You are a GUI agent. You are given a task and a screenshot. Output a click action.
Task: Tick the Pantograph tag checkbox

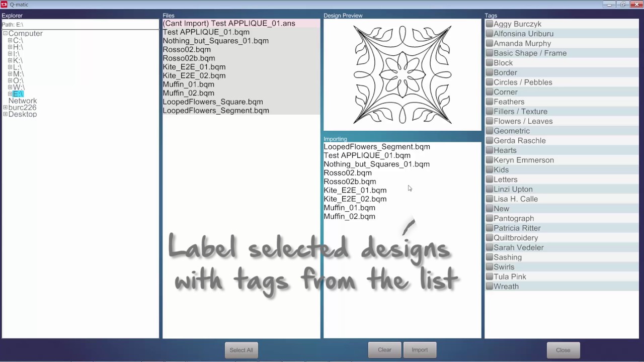coord(489,219)
